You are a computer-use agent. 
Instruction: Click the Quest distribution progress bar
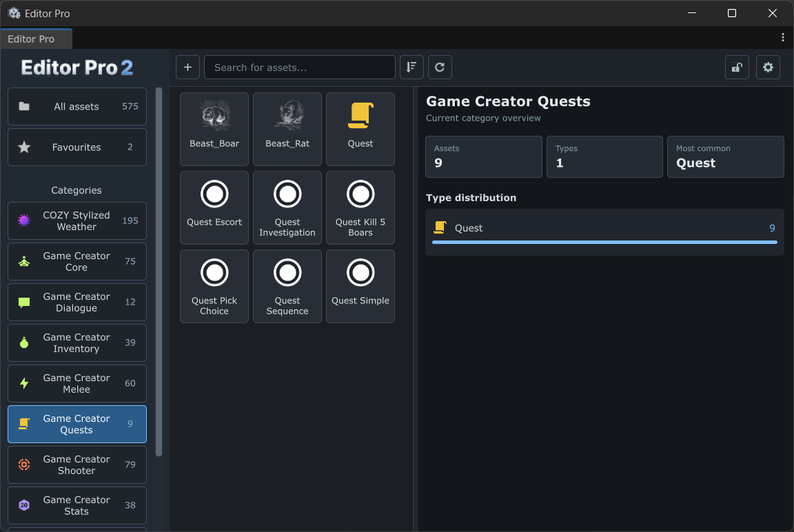[604, 243]
